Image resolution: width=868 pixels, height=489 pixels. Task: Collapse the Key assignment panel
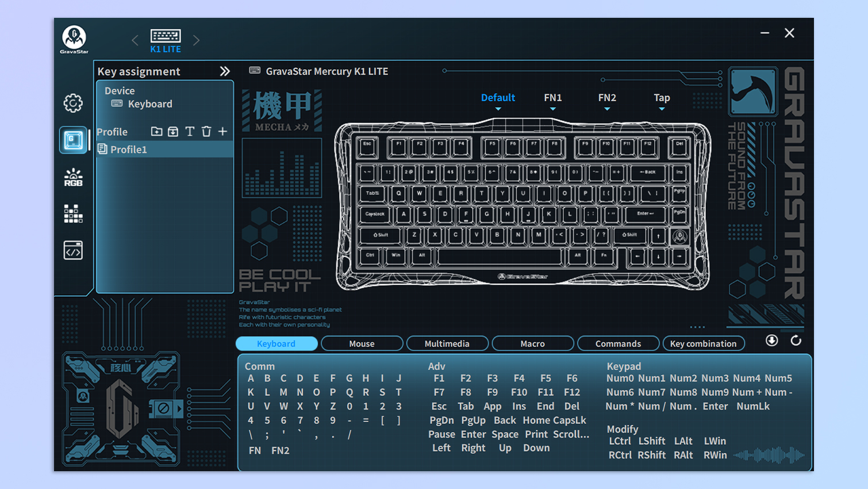tap(225, 71)
